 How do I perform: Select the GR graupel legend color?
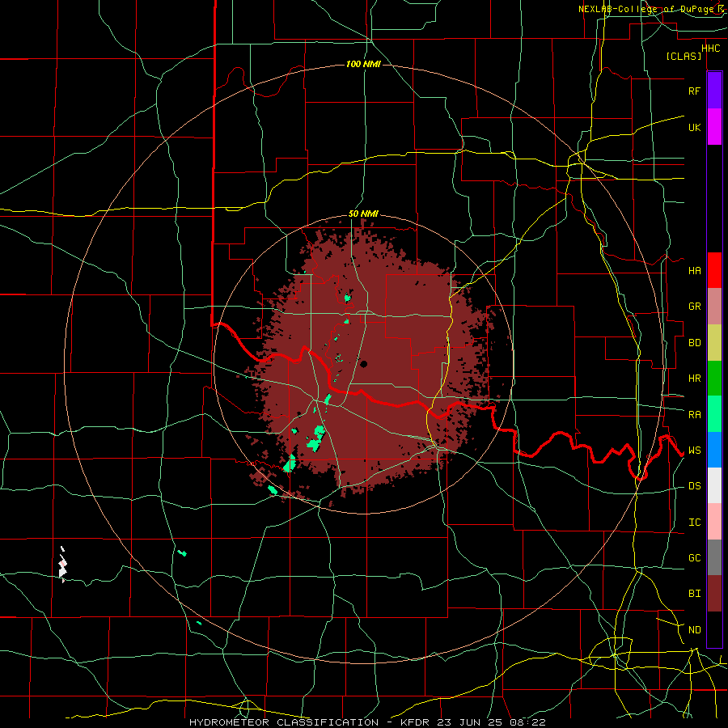(714, 306)
